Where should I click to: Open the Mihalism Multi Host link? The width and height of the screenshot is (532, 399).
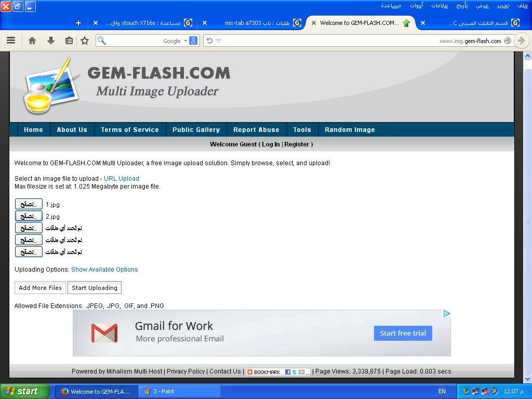pos(135,371)
